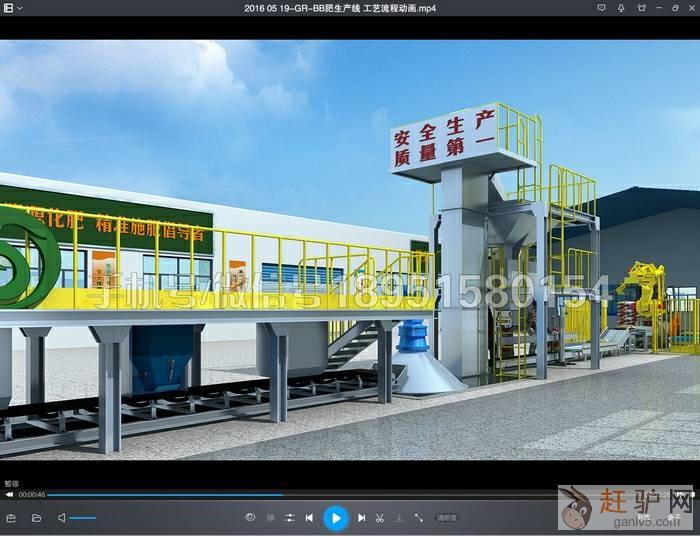Enter fullscreen with the expand arrows

click(x=418, y=518)
